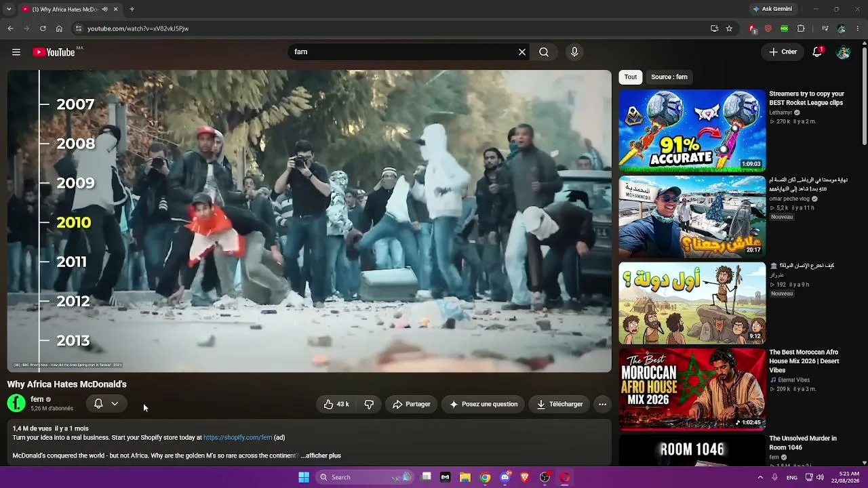Select the 'Source : fern' filter chip
This screenshot has width=868, height=488.
pos(669,77)
